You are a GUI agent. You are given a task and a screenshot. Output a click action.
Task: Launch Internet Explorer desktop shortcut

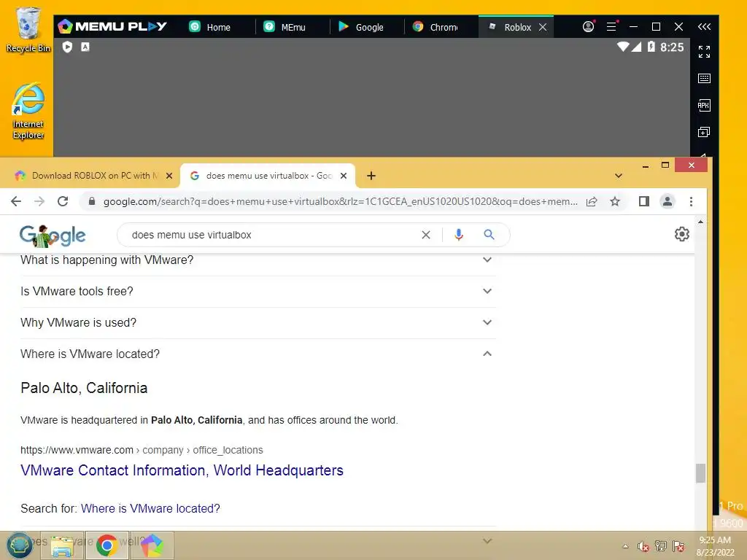tap(28, 112)
